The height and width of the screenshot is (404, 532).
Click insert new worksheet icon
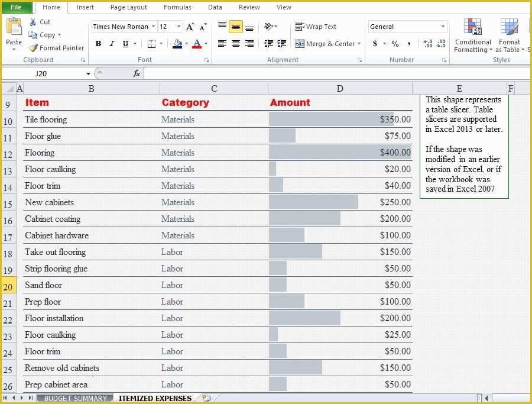206,398
